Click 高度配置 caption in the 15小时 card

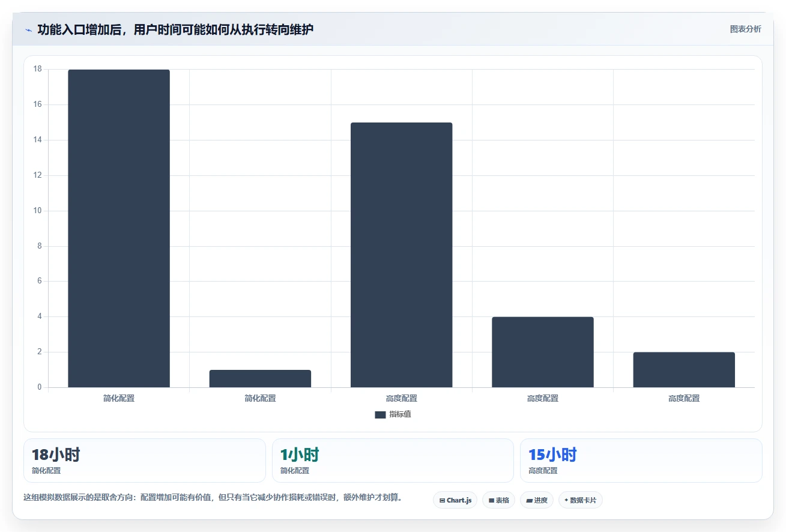click(x=543, y=471)
